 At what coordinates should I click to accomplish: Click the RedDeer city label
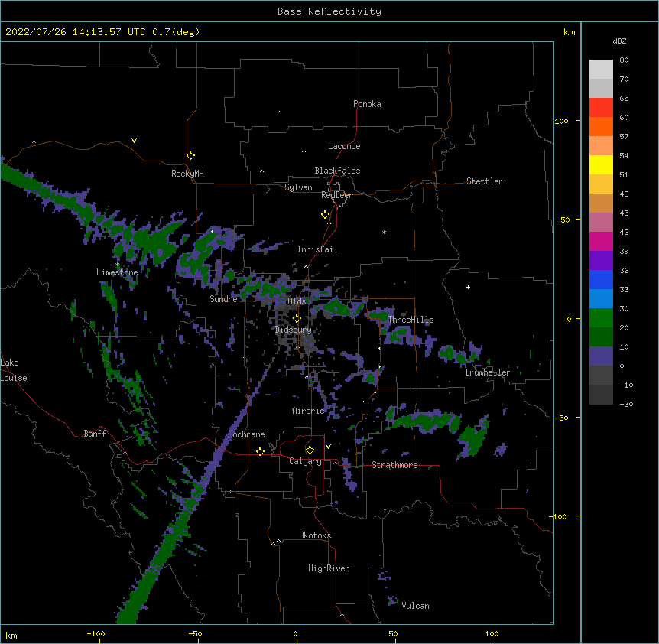pos(336,195)
